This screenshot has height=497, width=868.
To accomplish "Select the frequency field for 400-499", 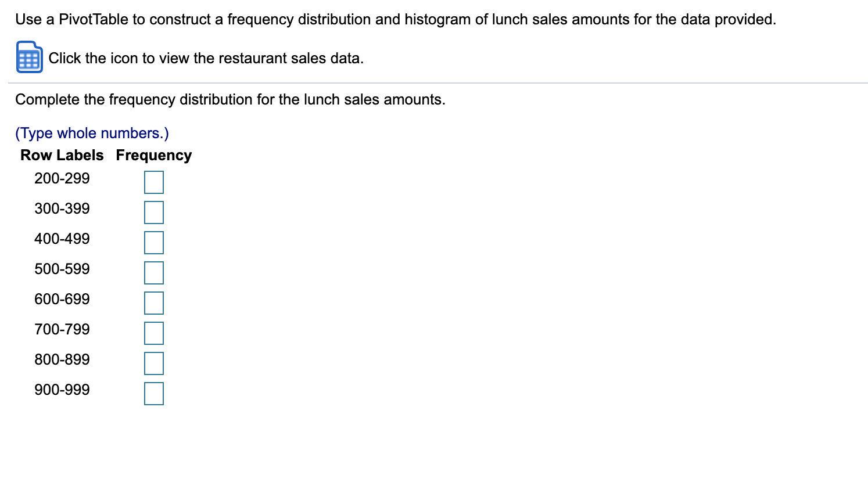I will click(x=153, y=242).
